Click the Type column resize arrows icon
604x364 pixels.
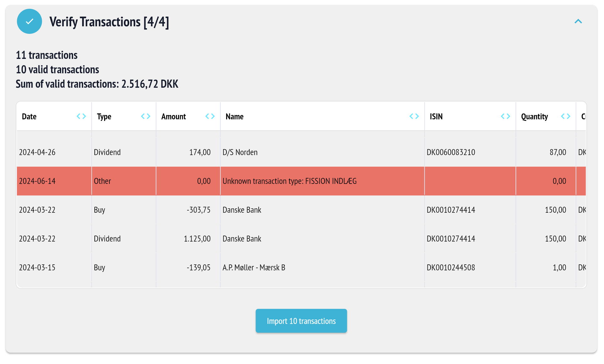point(146,117)
